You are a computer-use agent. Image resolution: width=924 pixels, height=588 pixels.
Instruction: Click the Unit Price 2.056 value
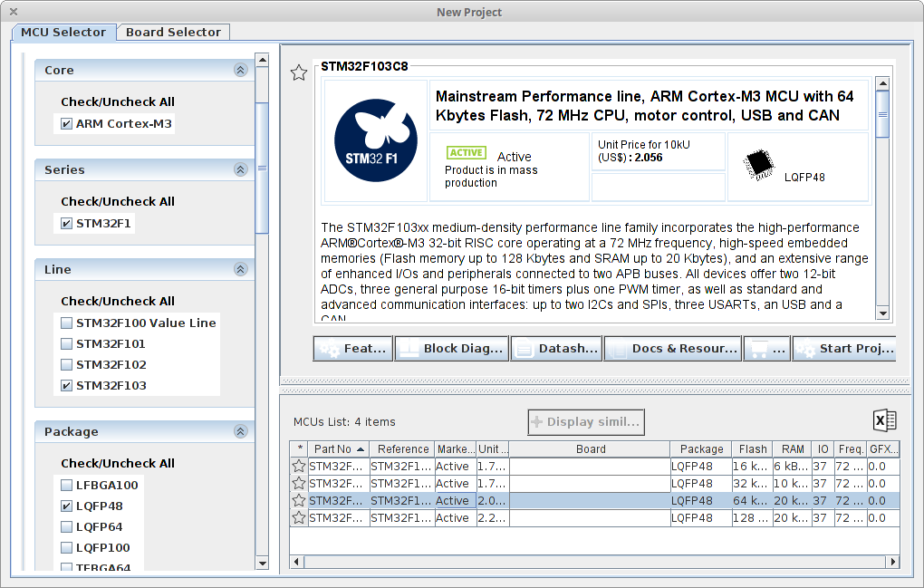click(x=649, y=158)
